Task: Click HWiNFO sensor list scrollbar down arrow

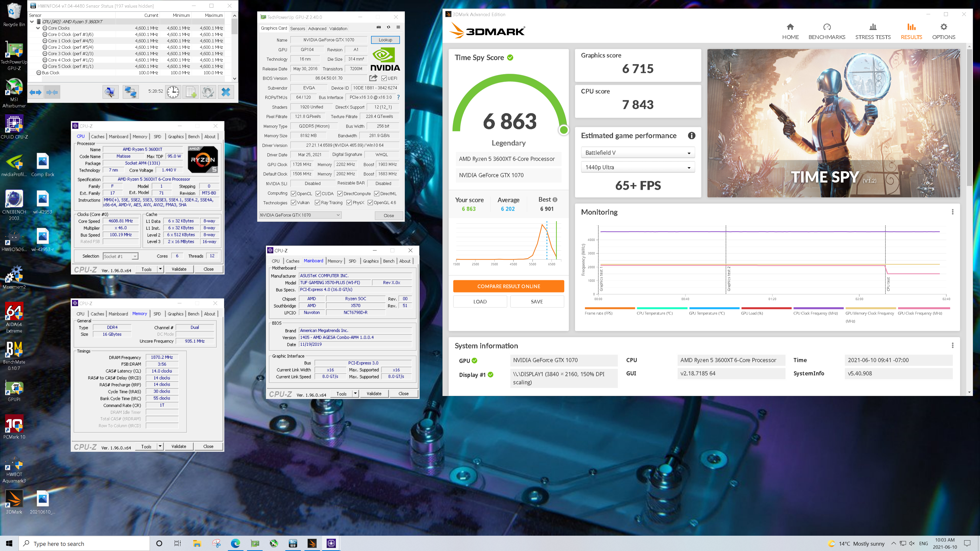Action: (234, 78)
